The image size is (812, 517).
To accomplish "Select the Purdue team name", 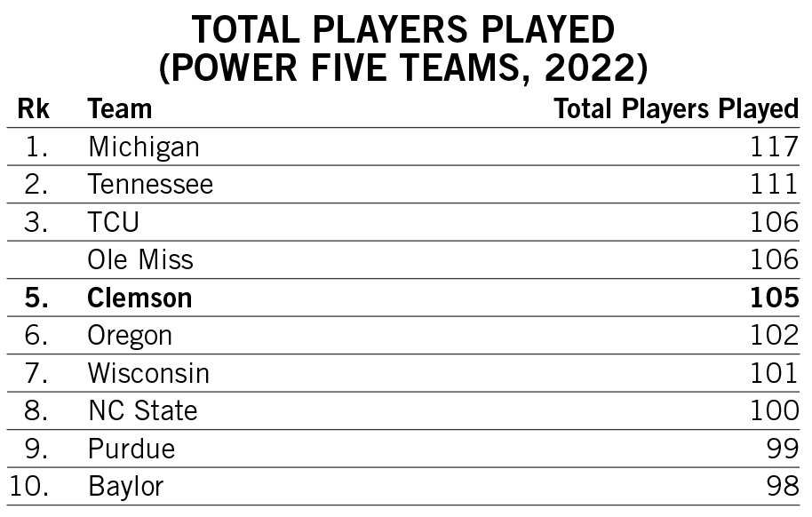I will [131, 449].
